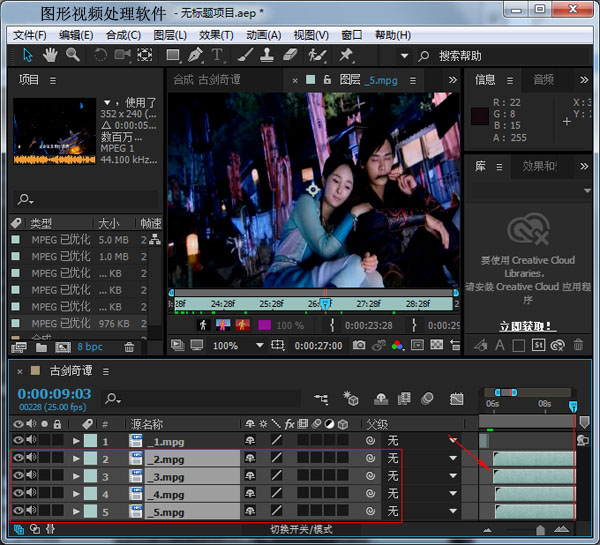This screenshot has height=545, width=600.
Task: Hide video of layer _1.mpg
Action: pos(18,440)
